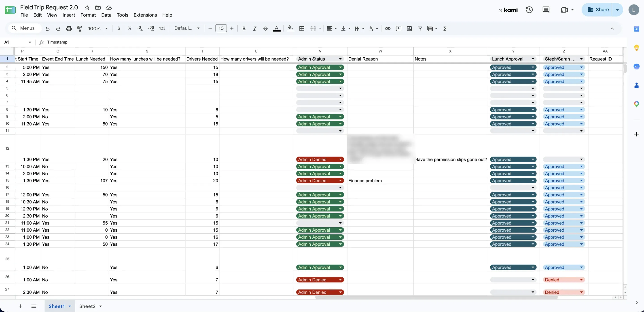This screenshot has width=644, height=312.
Task: Insert chart icon in toolbar
Action: pos(409,28)
